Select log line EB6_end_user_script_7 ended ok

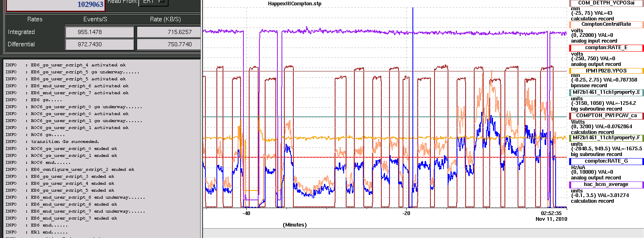(61, 218)
